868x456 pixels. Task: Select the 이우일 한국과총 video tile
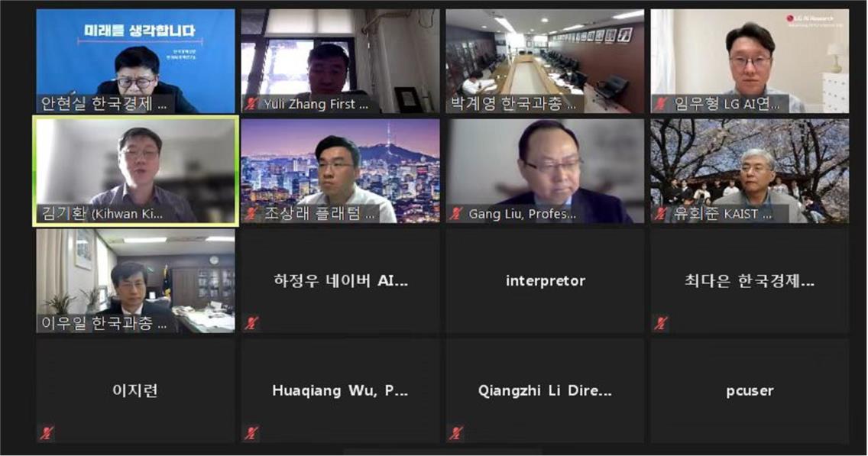(136, 281)
